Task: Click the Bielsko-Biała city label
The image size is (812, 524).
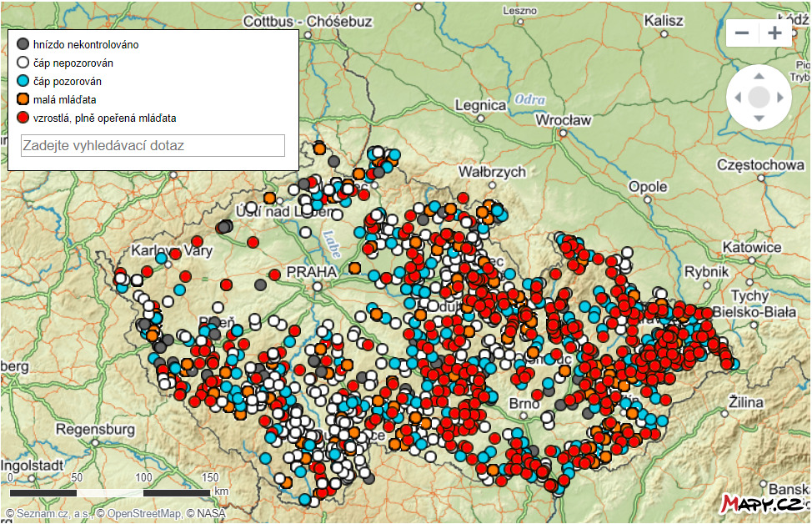Action: click(754, 312)
